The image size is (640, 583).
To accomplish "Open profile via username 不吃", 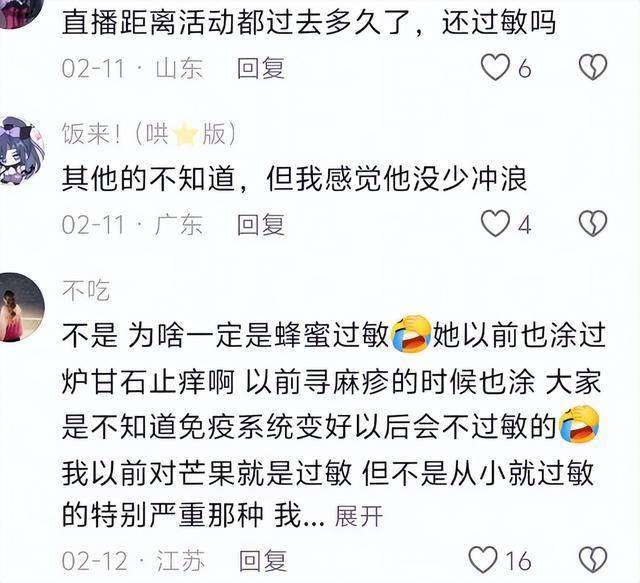I will tap(86, 291).
